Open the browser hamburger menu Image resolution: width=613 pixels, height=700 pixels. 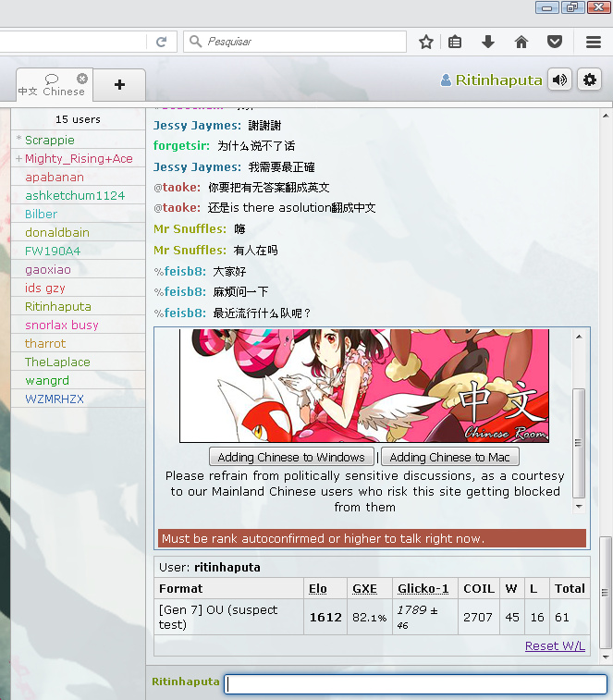tap(594, 42)
